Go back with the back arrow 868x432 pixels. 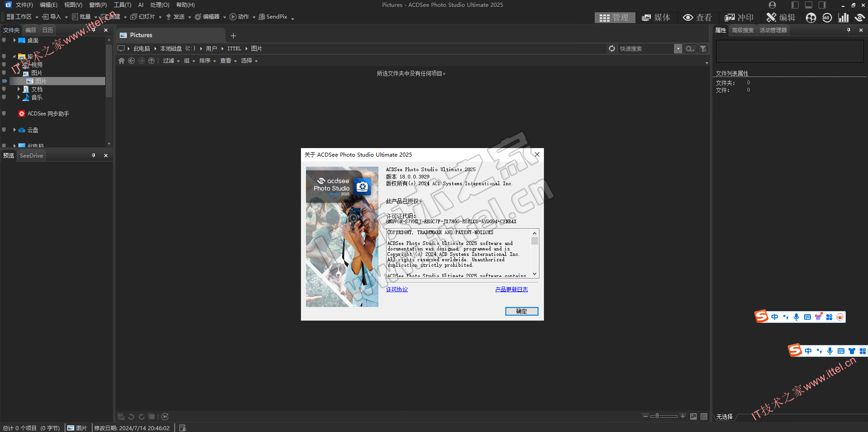(x=131, y=61)
